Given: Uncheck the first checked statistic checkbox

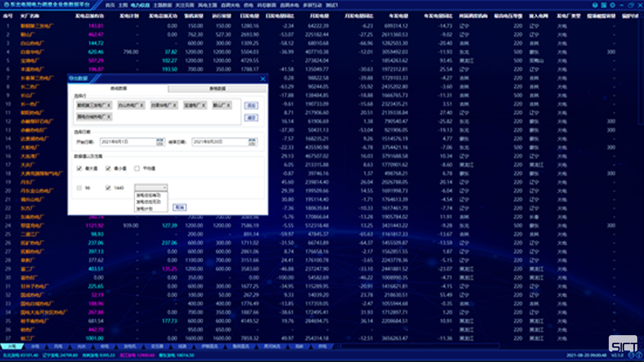Looking at the screenshot, I should click(x=79, y=168).
